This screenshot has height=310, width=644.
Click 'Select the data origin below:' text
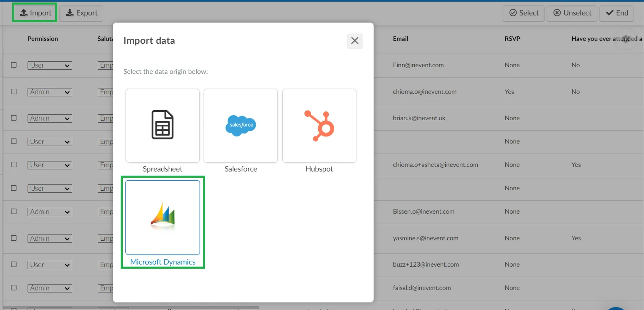165,72
